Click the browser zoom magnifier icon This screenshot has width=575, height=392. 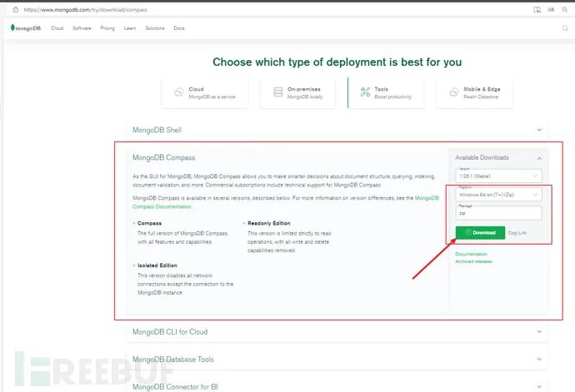[565, 10]
